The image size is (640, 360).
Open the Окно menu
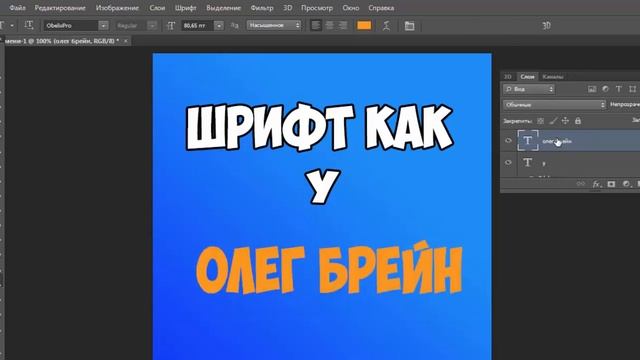[351, 8]
